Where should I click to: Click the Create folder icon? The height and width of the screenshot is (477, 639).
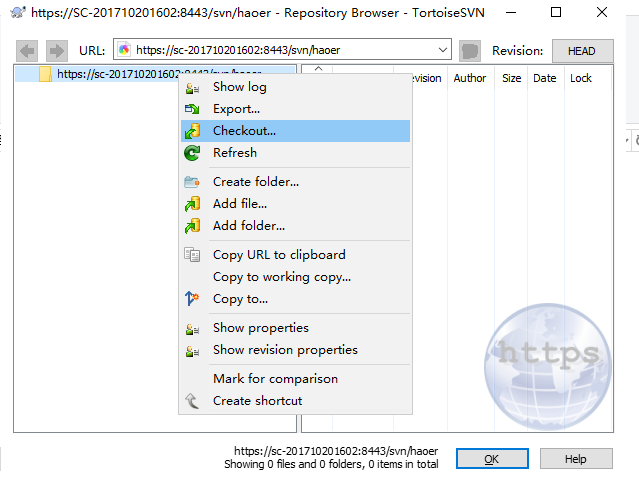pyautogui.click(x=192, y=182)
